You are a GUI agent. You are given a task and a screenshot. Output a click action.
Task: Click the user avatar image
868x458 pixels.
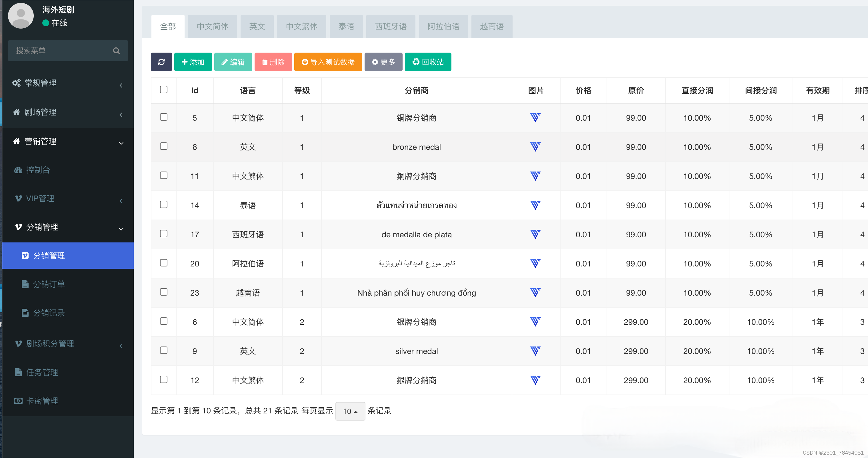coord(21,16)
